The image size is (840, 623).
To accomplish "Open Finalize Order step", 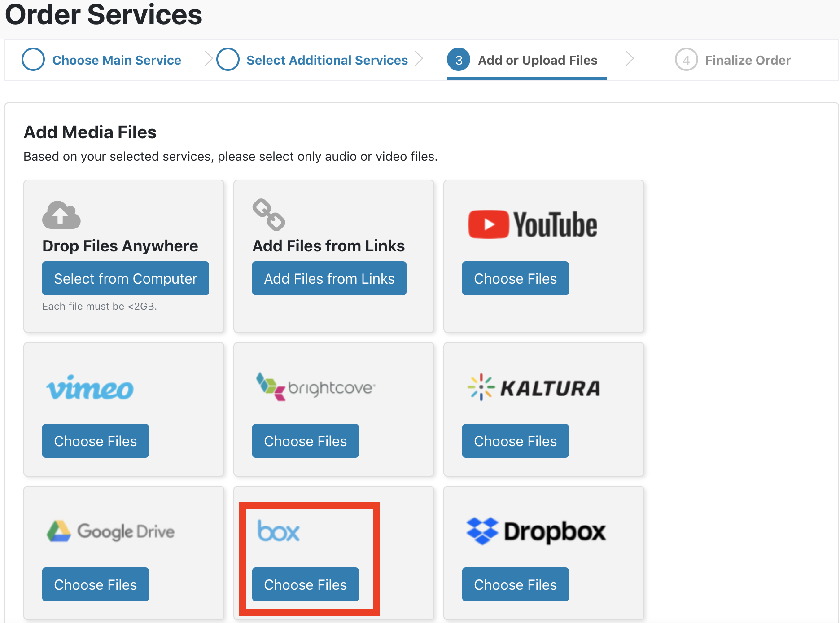I will (748, 60).
